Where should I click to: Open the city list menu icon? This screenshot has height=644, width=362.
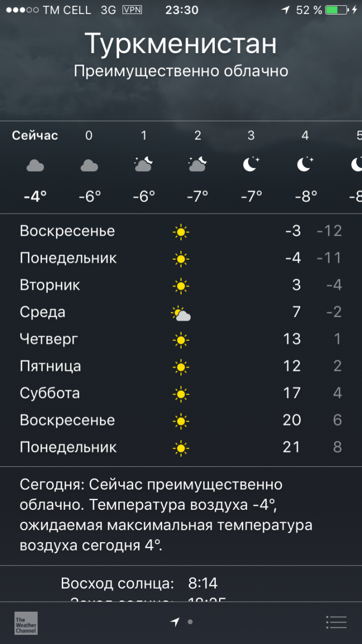pyautogui.click(x=336, y=622)
